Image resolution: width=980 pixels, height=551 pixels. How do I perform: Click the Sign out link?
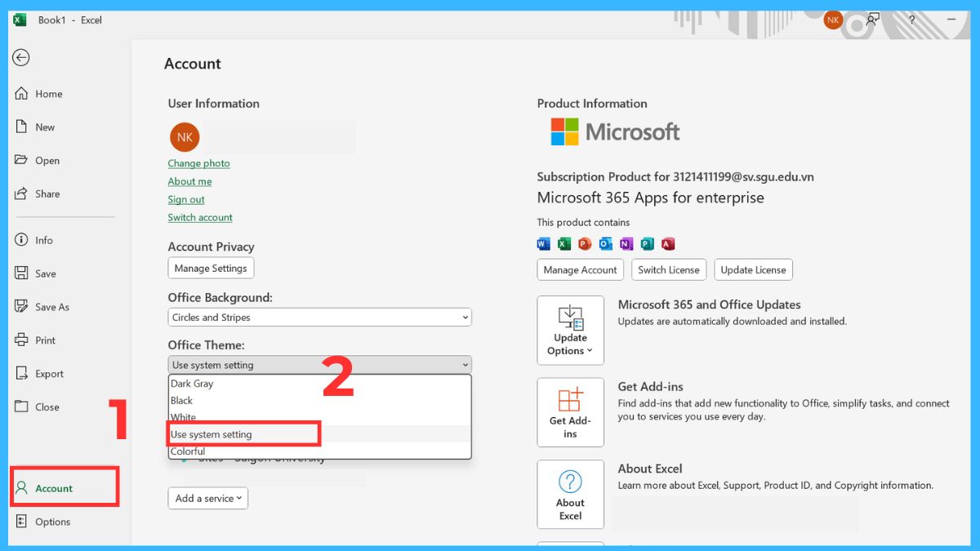coord(186,199)
